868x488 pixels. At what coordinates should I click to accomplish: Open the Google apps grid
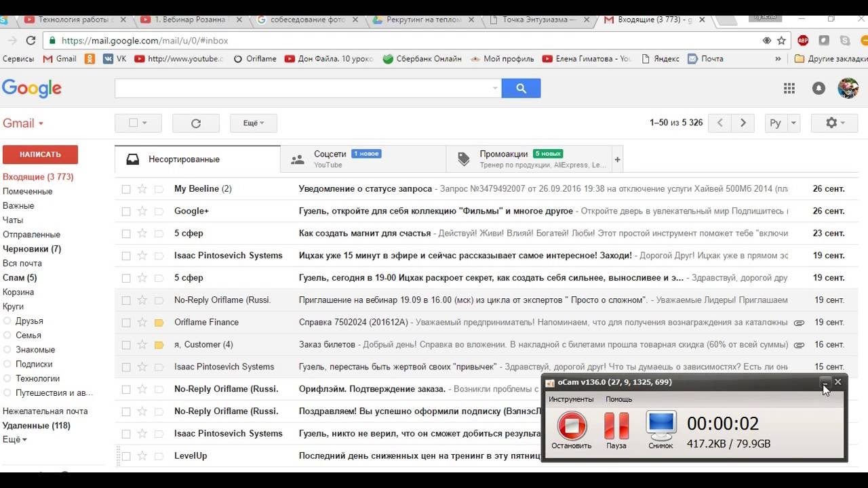coord(789,88)
